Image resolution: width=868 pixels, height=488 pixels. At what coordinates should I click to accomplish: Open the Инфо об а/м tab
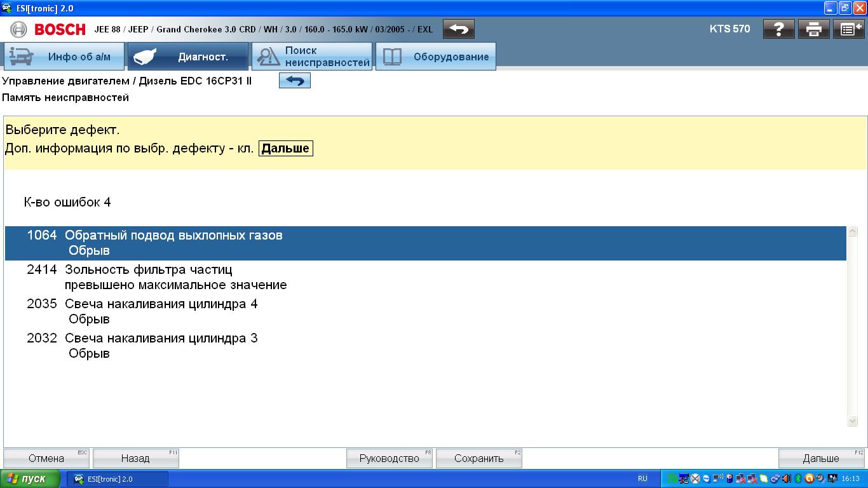(64, 57)
